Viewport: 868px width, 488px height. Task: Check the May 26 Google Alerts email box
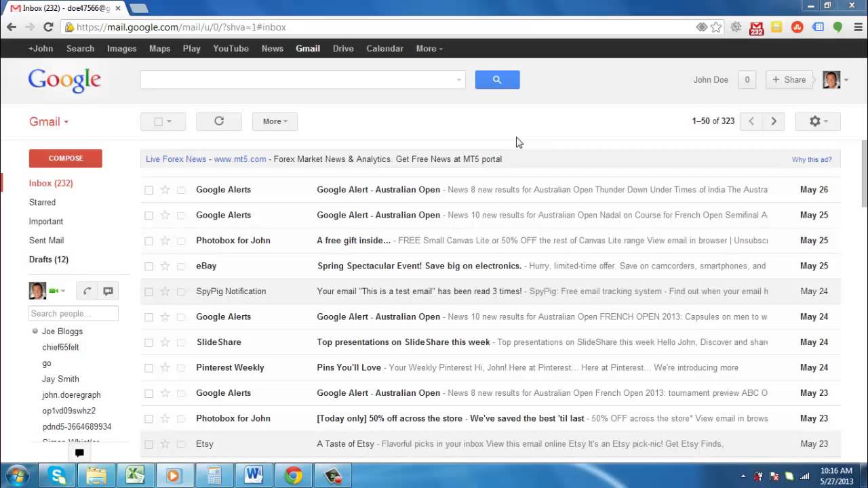pyautogui.click(x=149, y=190)
